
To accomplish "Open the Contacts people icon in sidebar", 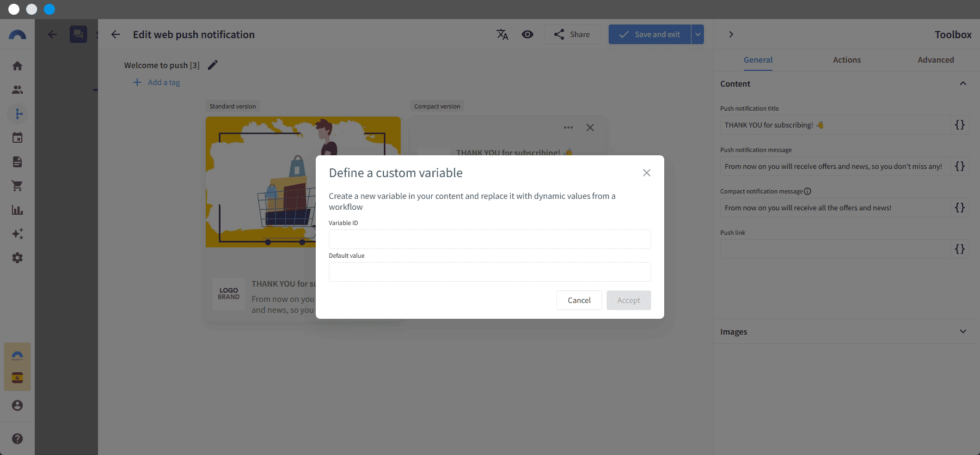I will (x=17, y=90).
